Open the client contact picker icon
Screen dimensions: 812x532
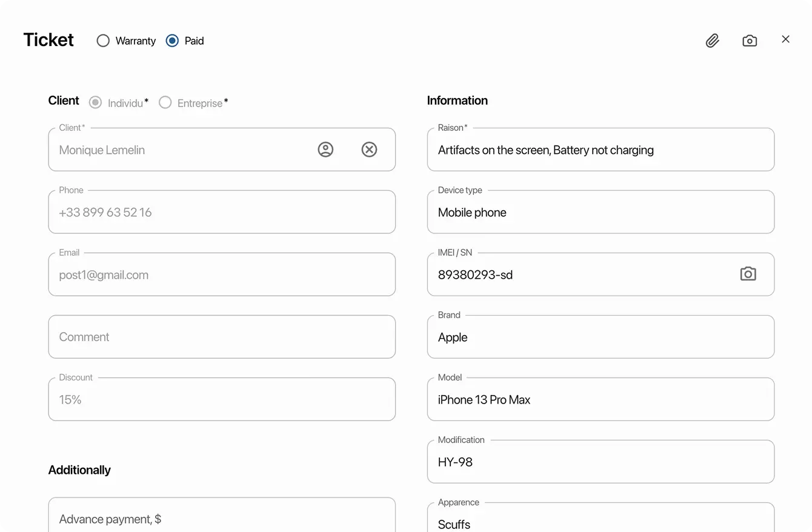(325, 149)
